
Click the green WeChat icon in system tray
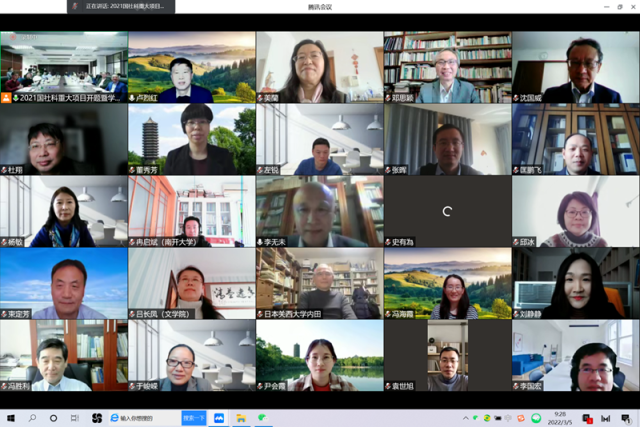[x=535, y=418]
